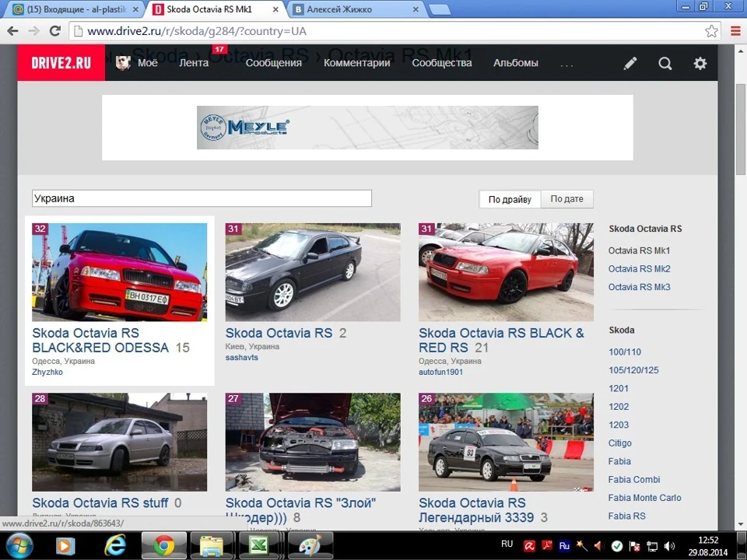Select Octavia RS Mk2 in sidebar
Image resolution: width=747 pixels, height=560 pixels.
click(x=640, y=269)
